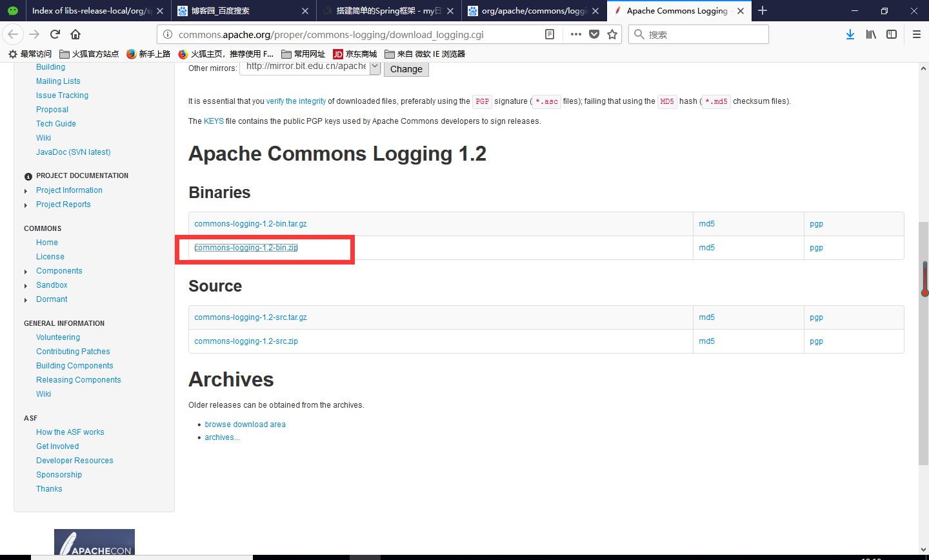Open Contributing Patches link
The width and height of the screenshot is (929, 560).
73,352
